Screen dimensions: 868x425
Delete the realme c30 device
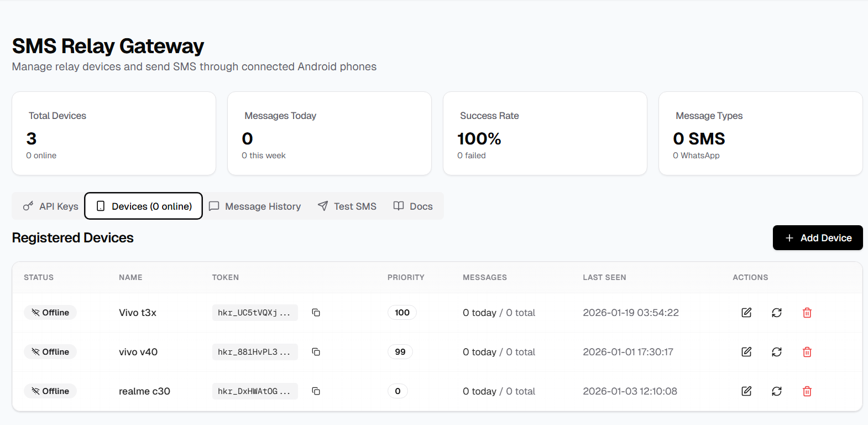(x=807, y=391)
